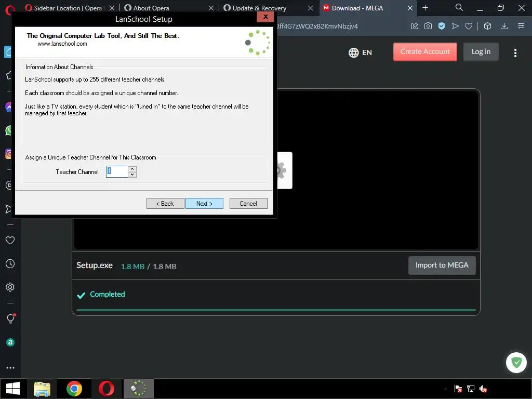Open a new browser tab
Viewport: 532px width, 399px height.
tap(425, 7)
